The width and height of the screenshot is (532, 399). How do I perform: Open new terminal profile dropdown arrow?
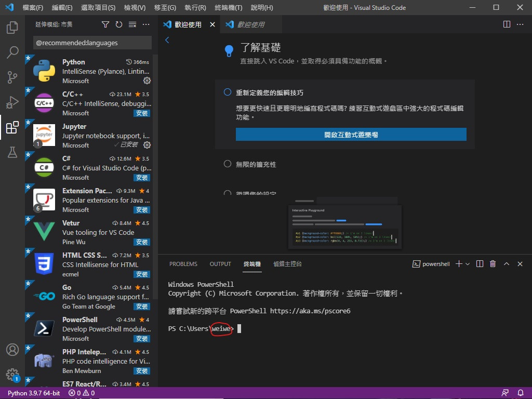(468, 263)
